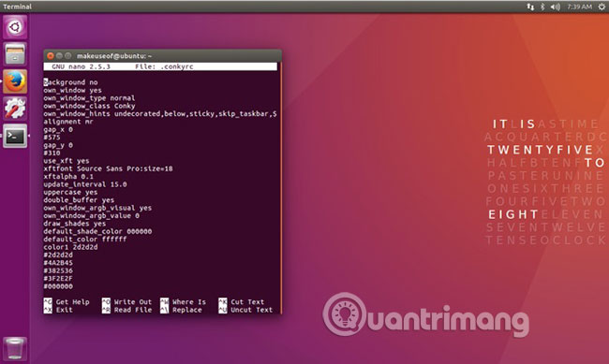Open the Bluetooth indicator in top panel
This screenshot has width=609, height=364.
(542, 7)
